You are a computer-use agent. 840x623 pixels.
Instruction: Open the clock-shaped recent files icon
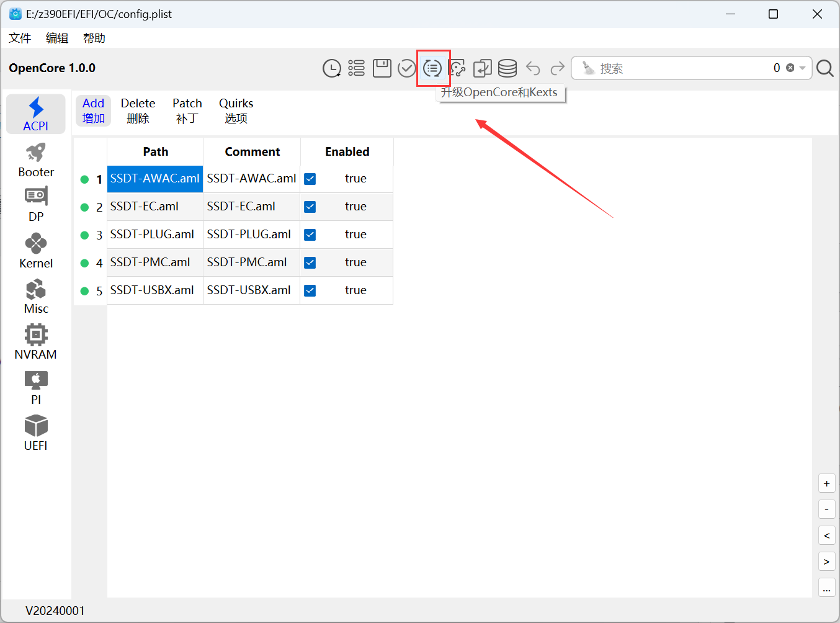pos(332,68)
